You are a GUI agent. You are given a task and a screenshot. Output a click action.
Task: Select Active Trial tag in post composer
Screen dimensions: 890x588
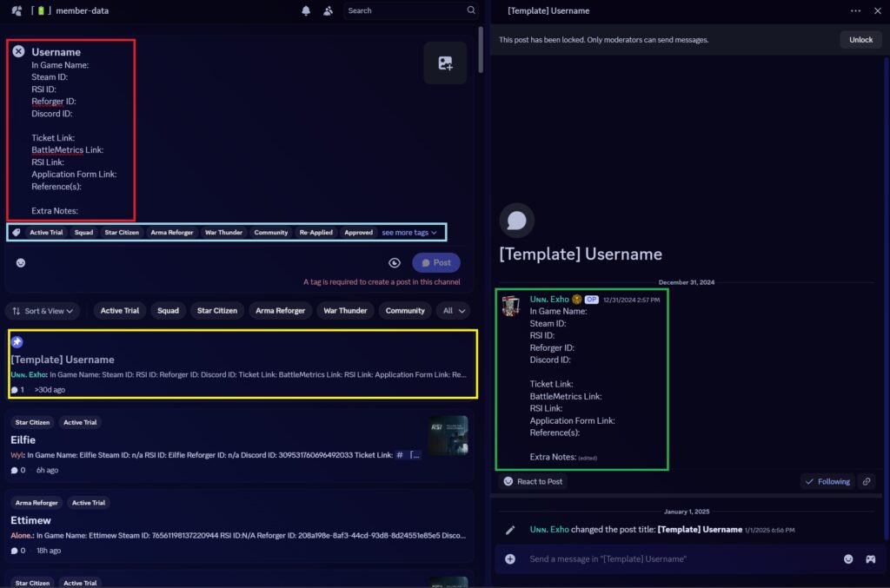pyautogui.click(x=46, y=233)
